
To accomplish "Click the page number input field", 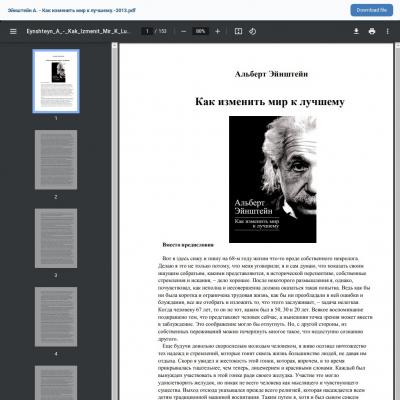I will 147,31.
